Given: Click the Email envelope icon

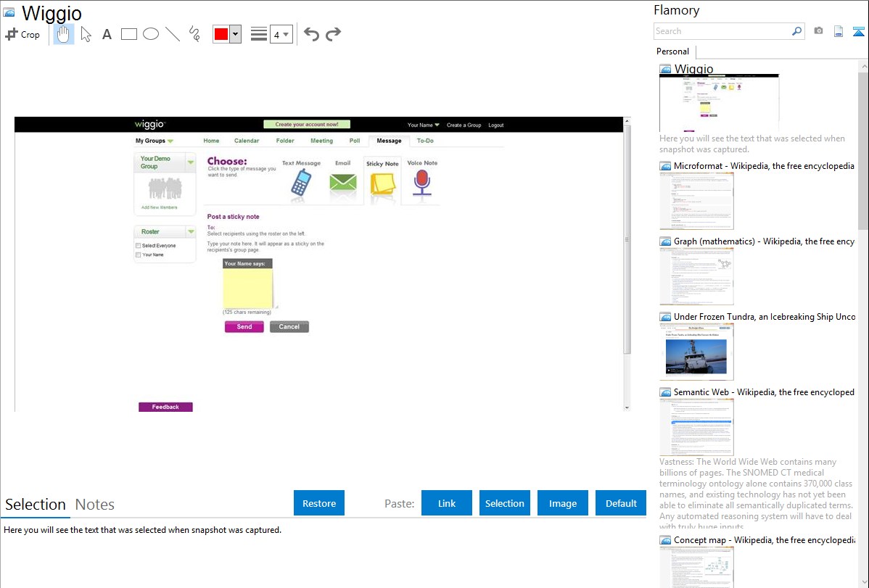Looking at the screenshot, I should click(343, 182).
